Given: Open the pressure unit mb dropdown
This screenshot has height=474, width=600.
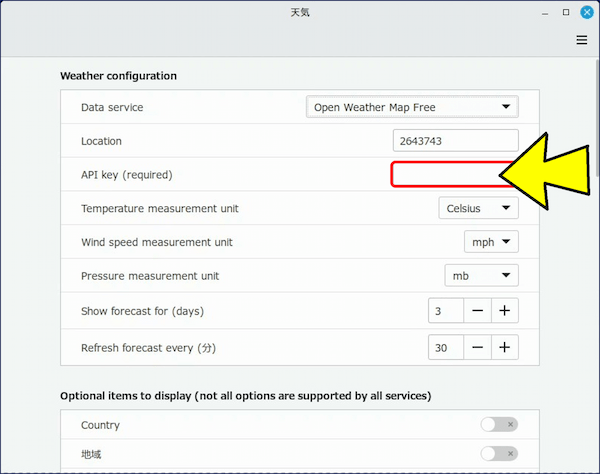Looking at the screenshot, I should coord(481,275).
